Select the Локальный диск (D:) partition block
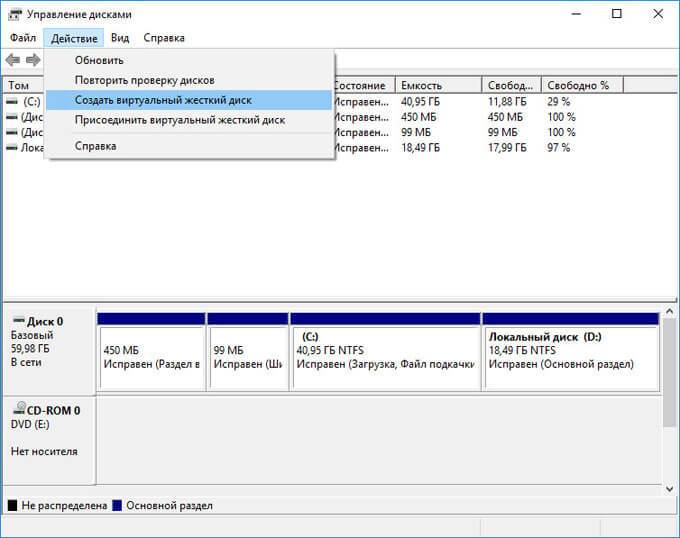 click(x=570, y=357)
